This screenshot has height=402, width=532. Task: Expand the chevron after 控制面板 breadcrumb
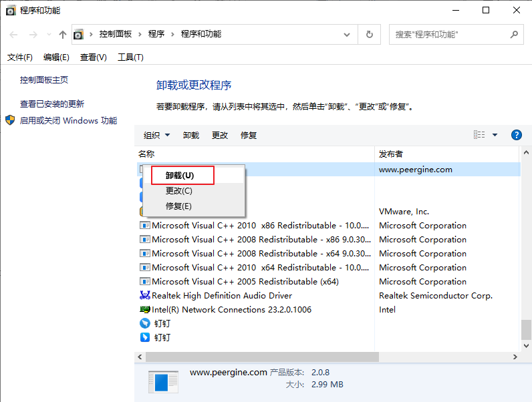(140, 34)
